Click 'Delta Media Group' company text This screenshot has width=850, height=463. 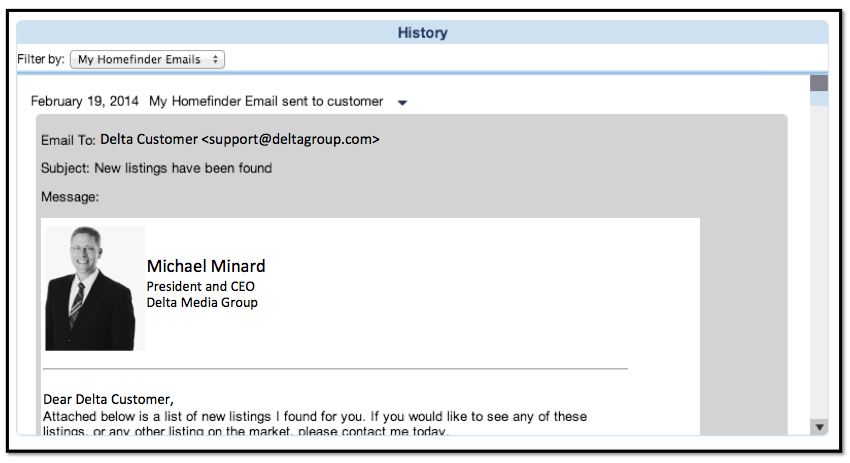click(x=202, y=303)
